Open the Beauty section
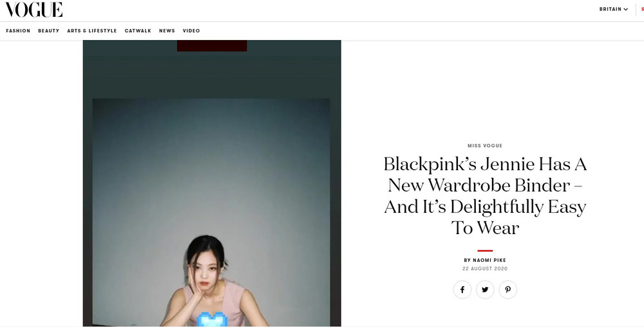The height and width of the screenshot is (327, 644). [49, 31]
